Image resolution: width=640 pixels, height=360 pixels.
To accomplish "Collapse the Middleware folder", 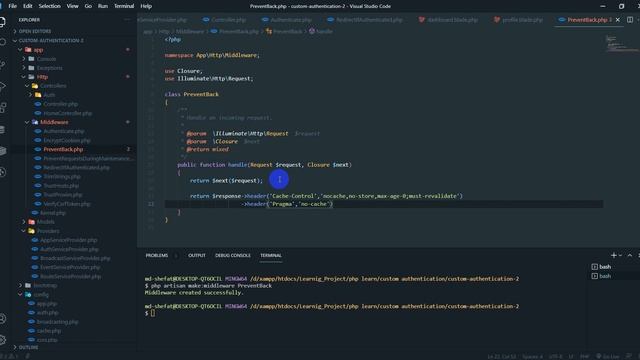I will pyautogui.click(x=54, y=122).
